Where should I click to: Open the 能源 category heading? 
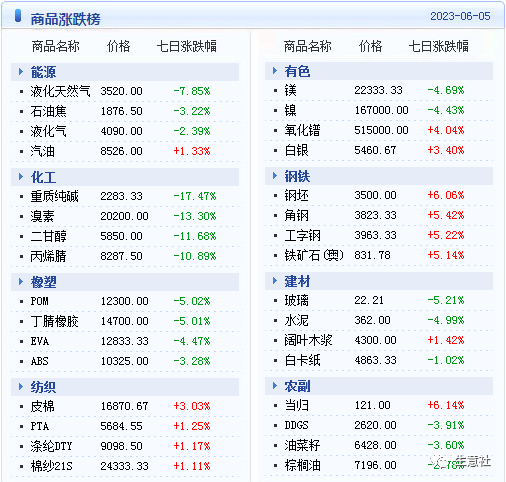[43, 72]
